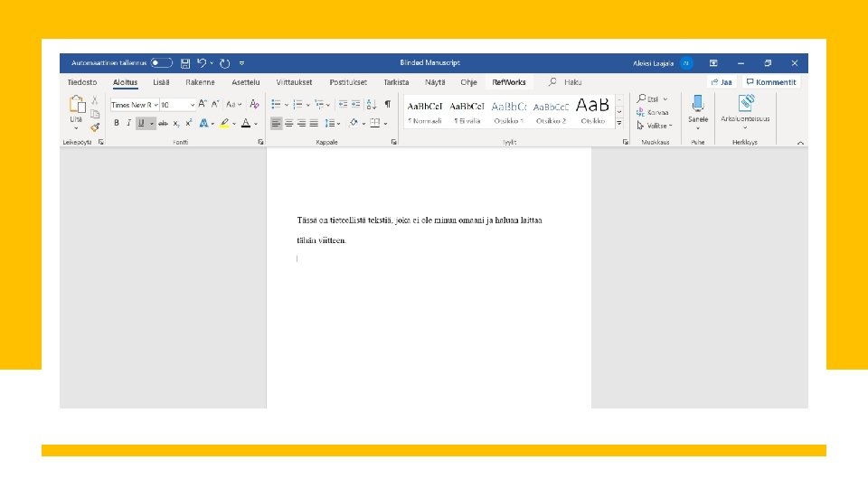Open ribbon display options icon in title bar
The height and width of the screenshot is (488, 868).
click(x=713, y=63)
